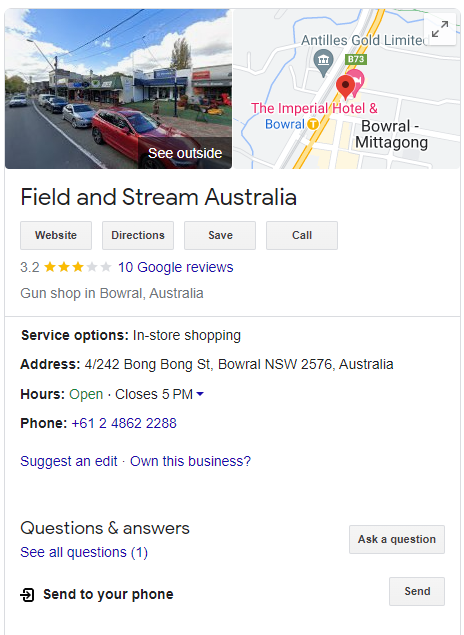Click the Bowral train station icon
Screen dimensions: 464x635
tap(313, 124)
